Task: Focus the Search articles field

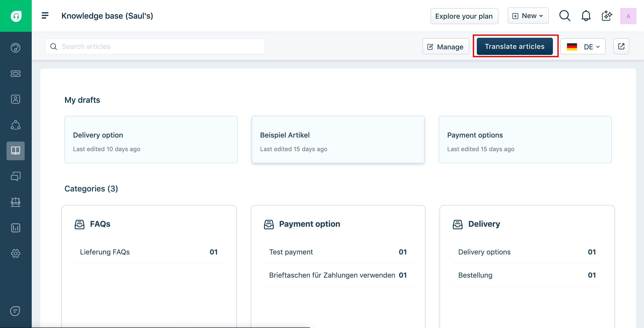Action: point(155,46)
